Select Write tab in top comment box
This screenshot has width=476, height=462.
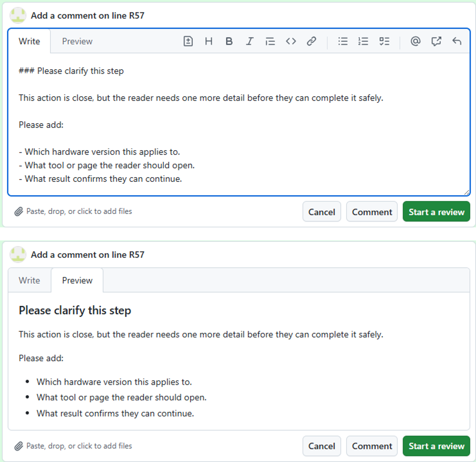29,41
